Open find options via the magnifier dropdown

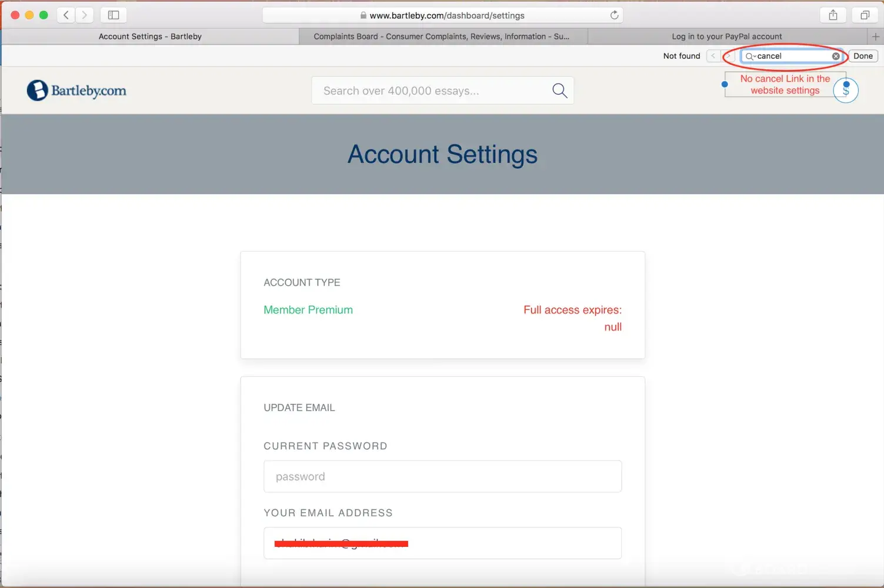[x=750, y=56]
